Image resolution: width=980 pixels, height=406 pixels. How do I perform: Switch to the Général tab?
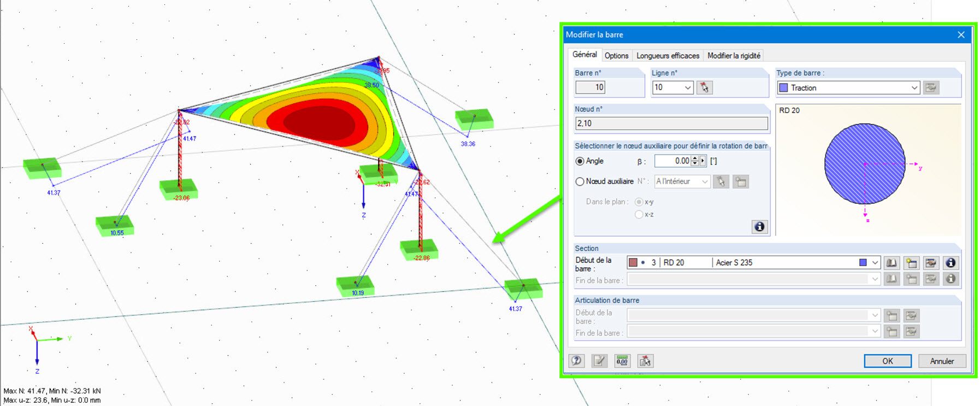click(x=585, y=55)
